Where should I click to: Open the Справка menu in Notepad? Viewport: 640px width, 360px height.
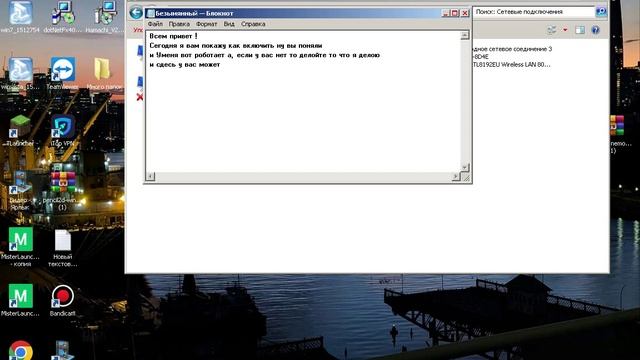pyautogui.click(x=253, y=24)
